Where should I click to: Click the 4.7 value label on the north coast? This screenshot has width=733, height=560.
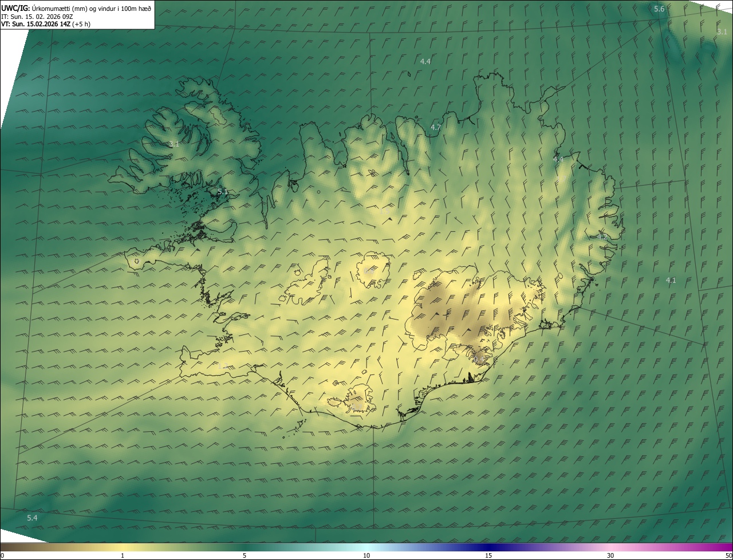coord(436,127)
